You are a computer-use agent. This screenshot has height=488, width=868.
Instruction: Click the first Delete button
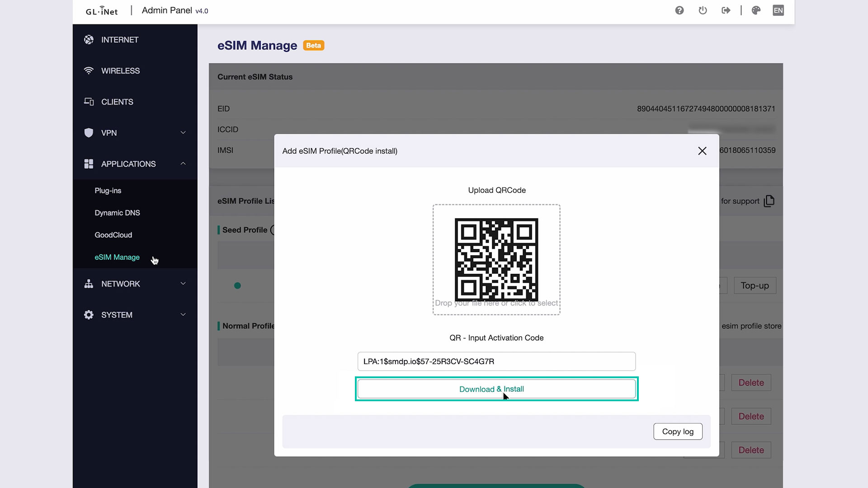(x=751, y=383)
